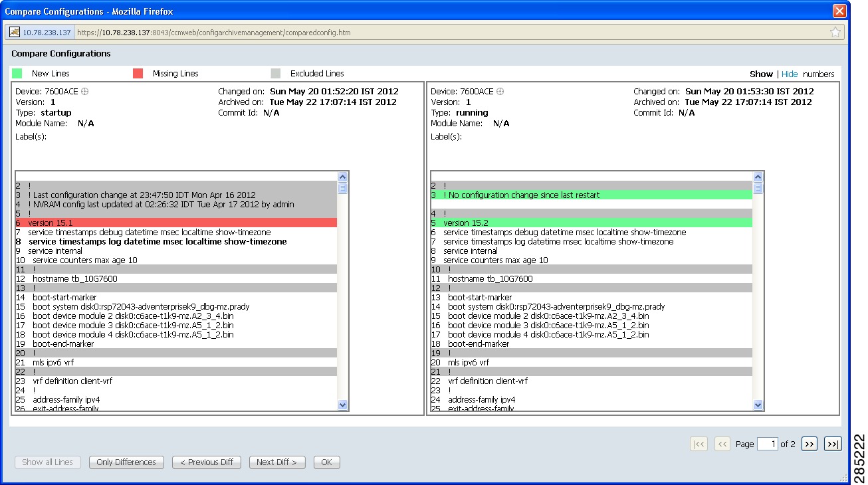
Task: Click the Missing Lines red legend swatch
Action: coord(138,74)
